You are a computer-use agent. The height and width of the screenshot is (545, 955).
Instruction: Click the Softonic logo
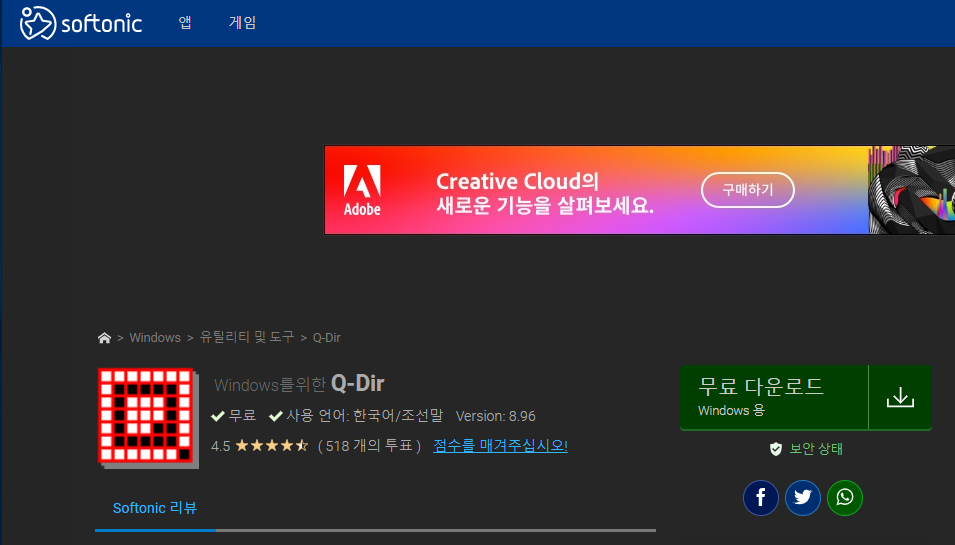click(x=81, y=23)
